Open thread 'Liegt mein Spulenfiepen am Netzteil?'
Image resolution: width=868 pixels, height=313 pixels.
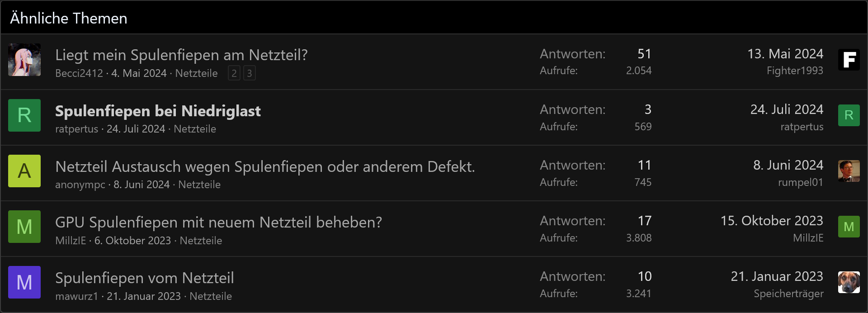181,55
